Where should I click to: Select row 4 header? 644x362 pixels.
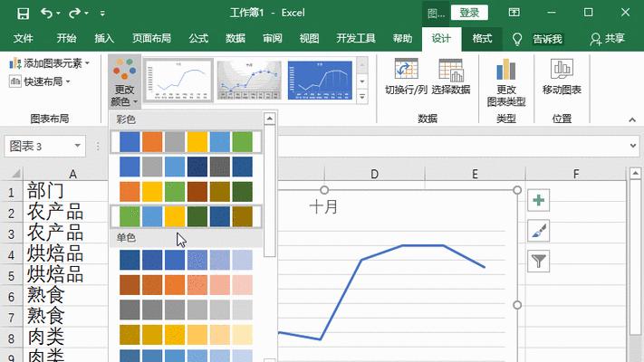pos(11,255)
